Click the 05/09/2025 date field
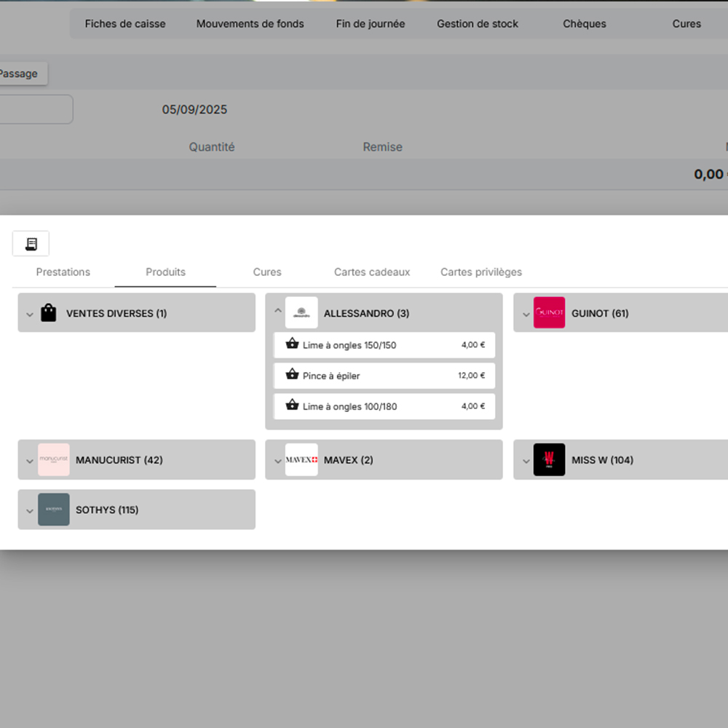 (194, 109)
